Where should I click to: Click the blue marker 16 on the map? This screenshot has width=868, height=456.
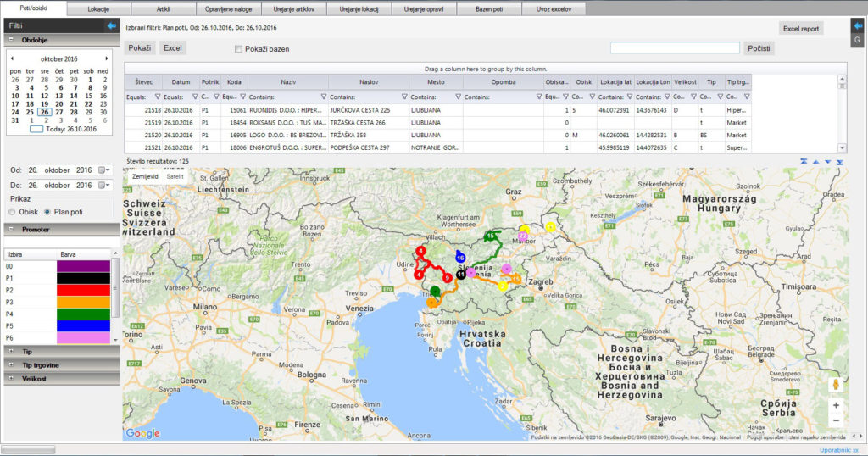tap(460, 256)
